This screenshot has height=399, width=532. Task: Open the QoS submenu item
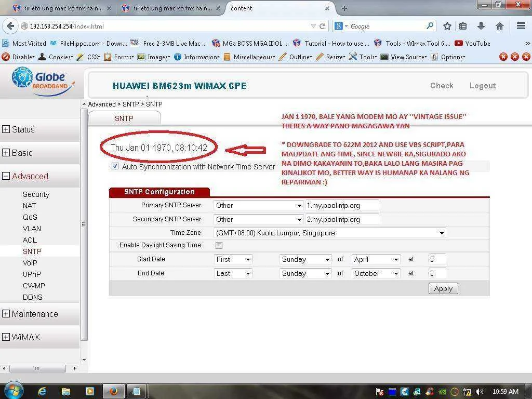coord(30,217)
